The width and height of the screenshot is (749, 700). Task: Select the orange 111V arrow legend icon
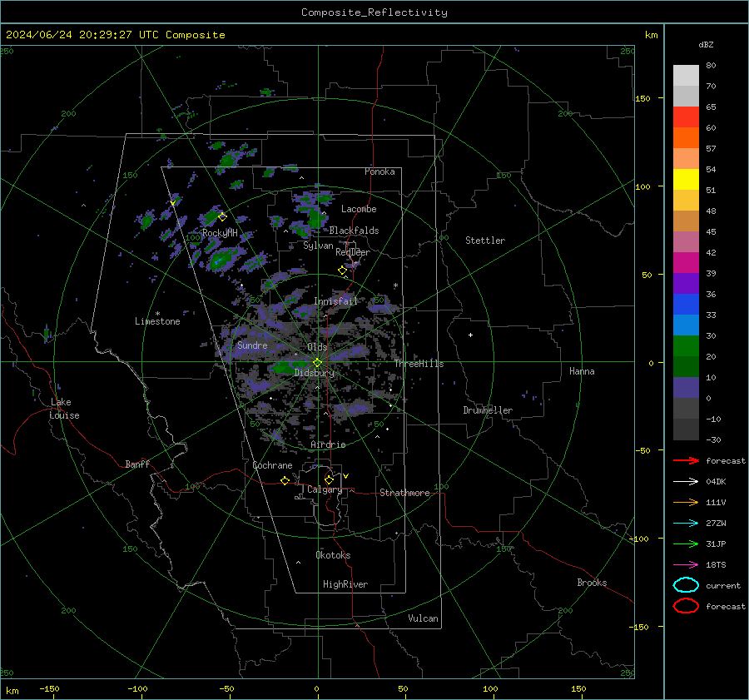click(x=686, y=502)
